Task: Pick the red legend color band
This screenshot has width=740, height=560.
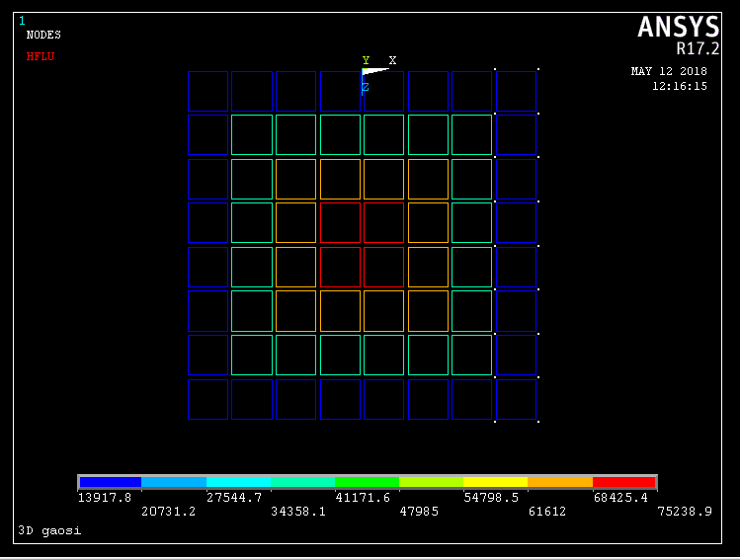Action: pos(623,482)
